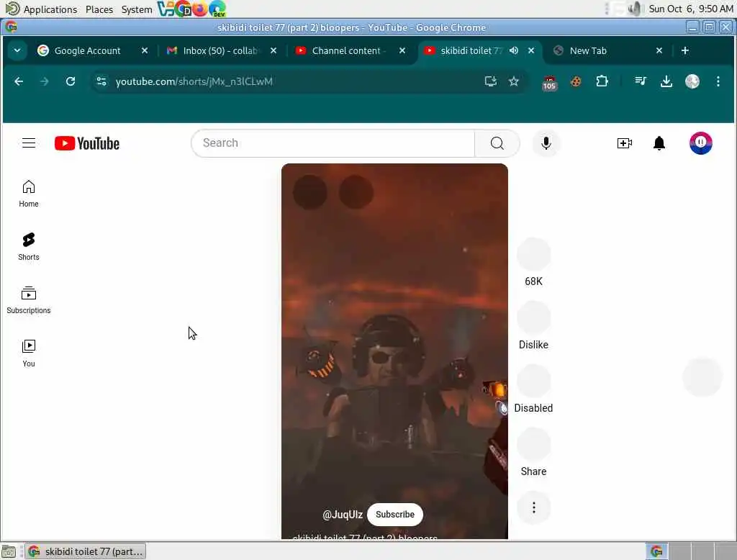
Task: Switch to the New Tab tab
Action: [588, 50]
